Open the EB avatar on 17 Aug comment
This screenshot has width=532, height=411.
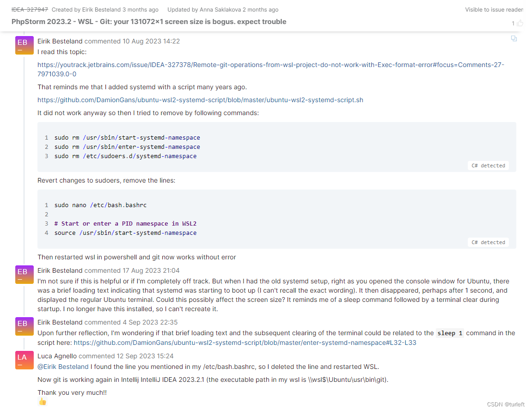point(24,275)
